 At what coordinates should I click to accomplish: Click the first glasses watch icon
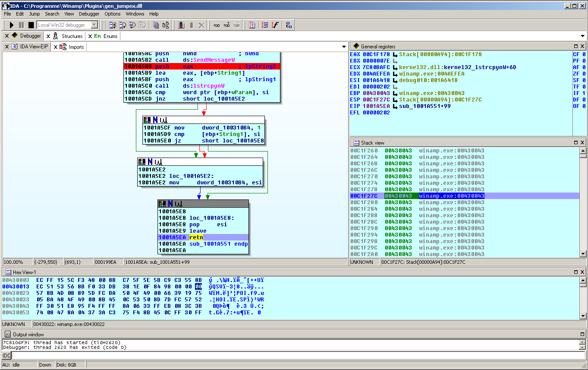click(x=217, y=25)
